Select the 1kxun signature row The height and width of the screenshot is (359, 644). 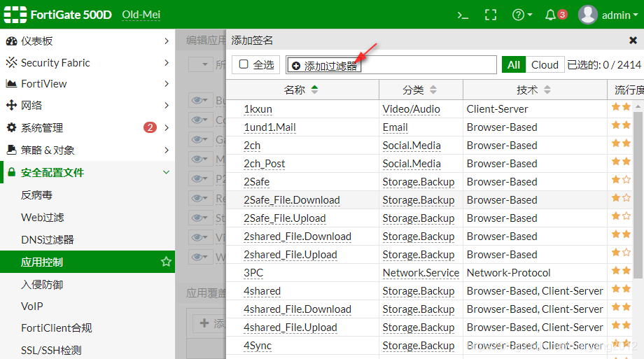point(258,109)
